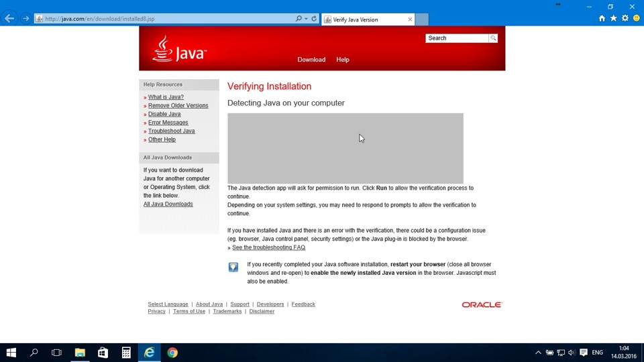Refresh the page with the reload icon
644x362 pixels.
(x=314, y=19)
